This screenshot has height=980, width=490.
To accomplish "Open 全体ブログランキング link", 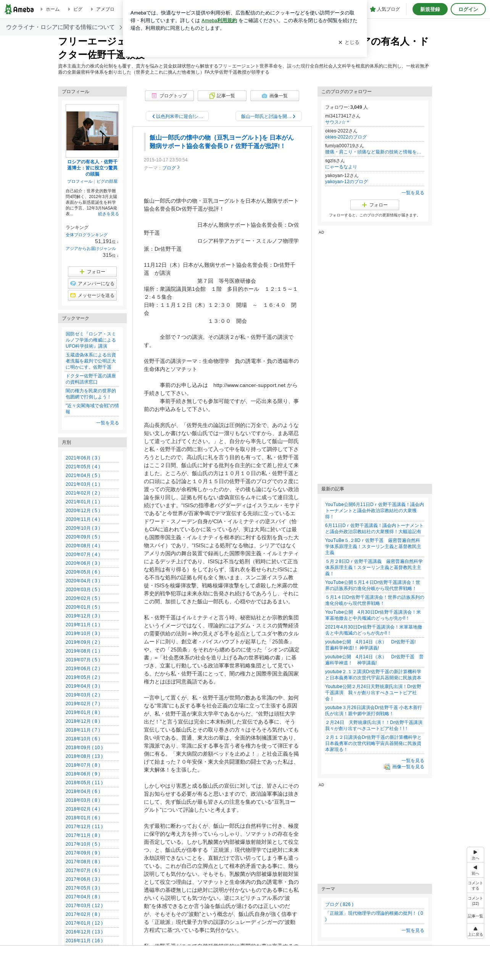I will [x=87, y=235].
